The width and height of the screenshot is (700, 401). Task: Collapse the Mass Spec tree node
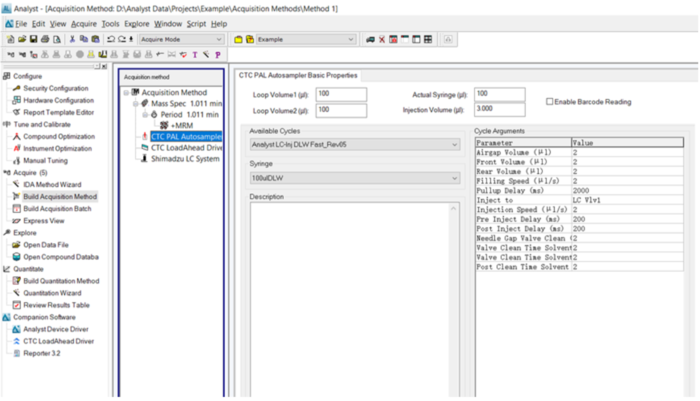click(136, 103)
